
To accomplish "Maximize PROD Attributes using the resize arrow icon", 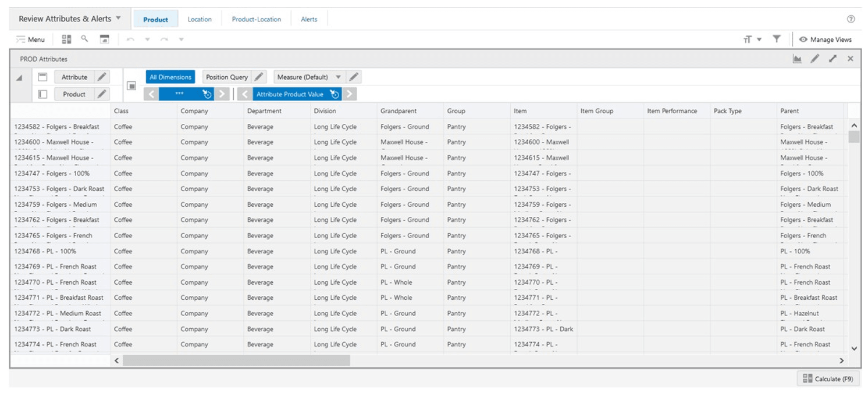I will (x=833, y=59).
